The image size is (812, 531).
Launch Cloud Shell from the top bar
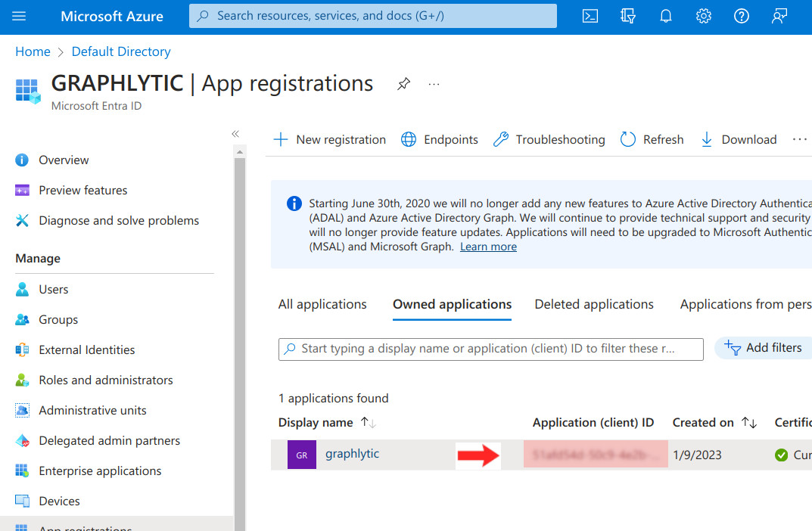tap(590, 16)
